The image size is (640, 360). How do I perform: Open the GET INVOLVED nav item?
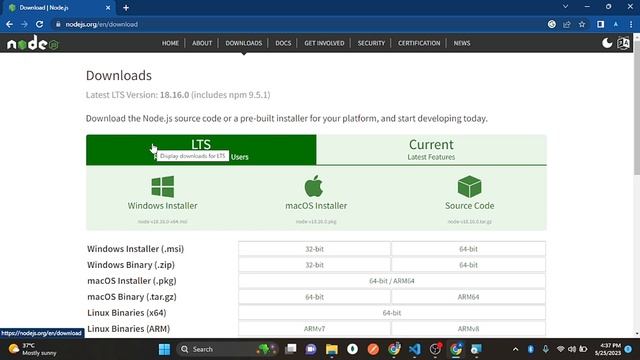[x=324, y=43]
